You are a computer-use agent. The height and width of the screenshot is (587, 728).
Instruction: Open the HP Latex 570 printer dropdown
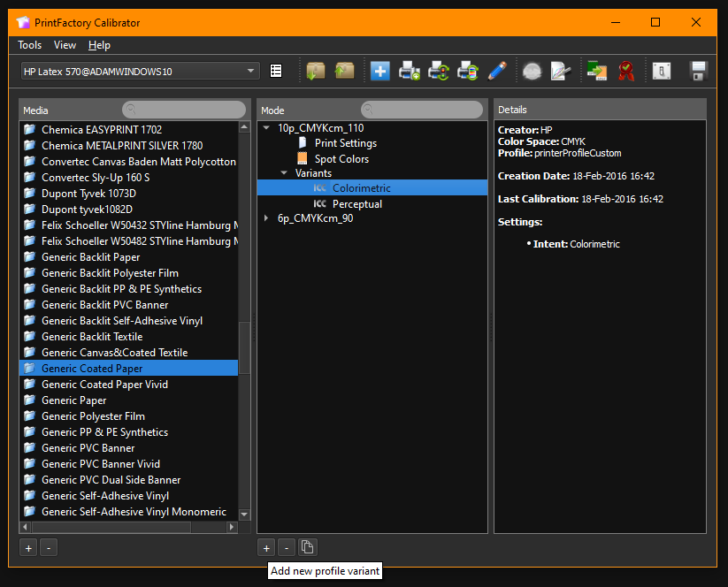pyautogui.click(x=141, y=71)
